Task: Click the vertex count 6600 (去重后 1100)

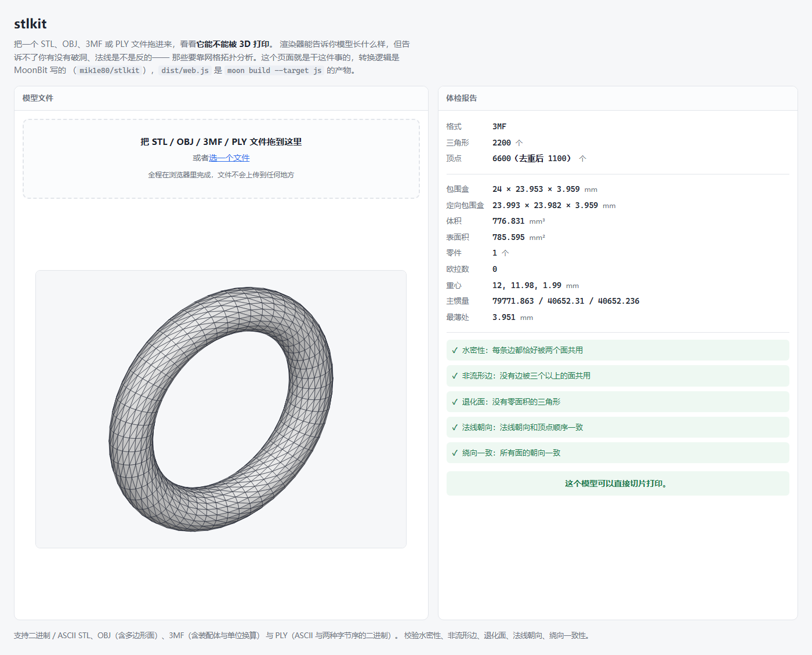Action: click(532, 158)
